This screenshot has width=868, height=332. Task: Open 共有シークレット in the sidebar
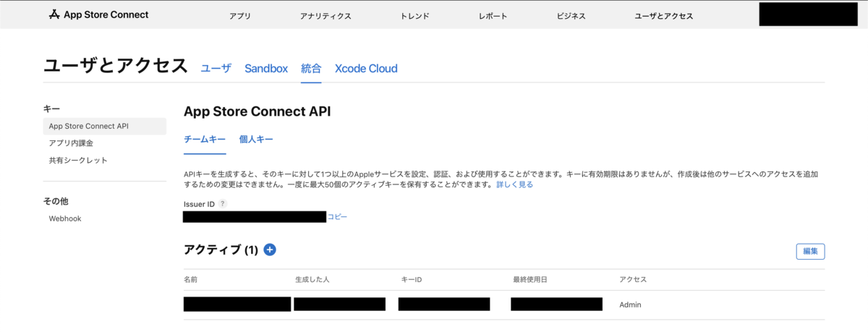(x=78, y=160)
